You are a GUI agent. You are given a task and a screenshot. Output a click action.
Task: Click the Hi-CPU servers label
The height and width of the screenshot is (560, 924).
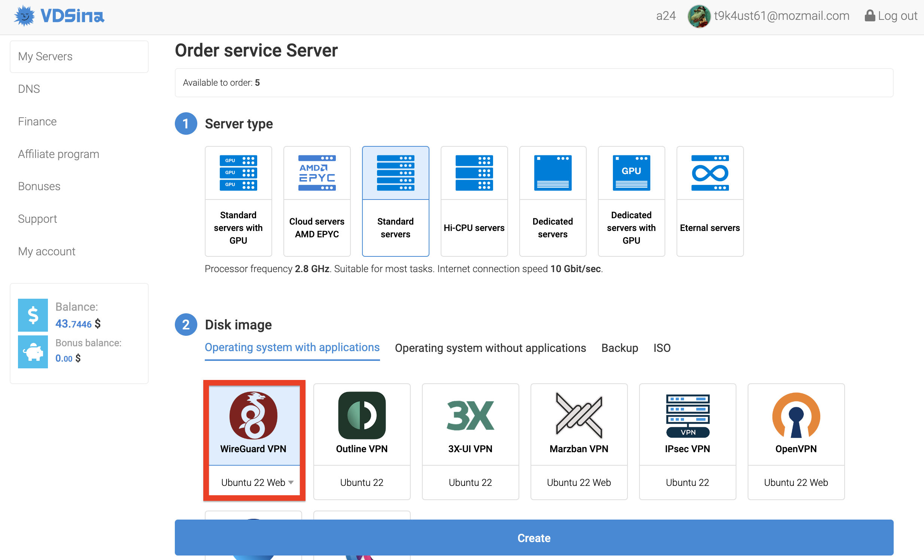pyautogui.click(x=474, y=228)
